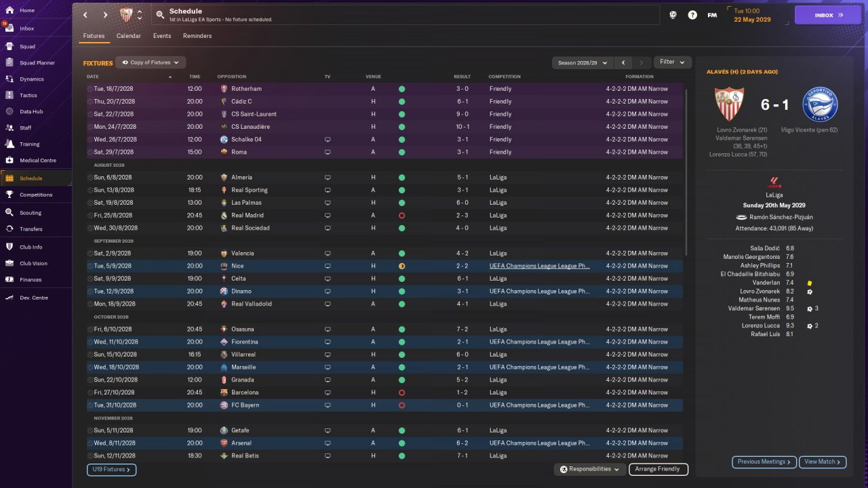
Task: Select the Real Madrid fixture row circle
Action: click(x=90, y=216)
